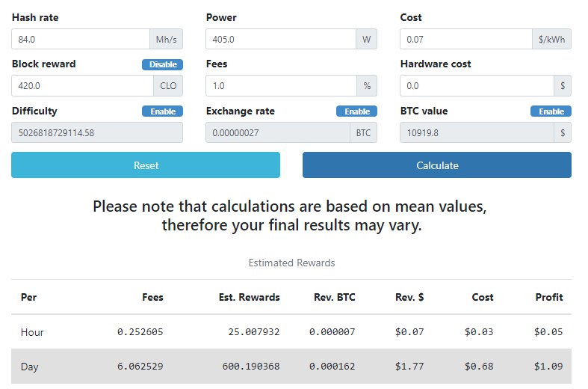Click the Fees column header in table
This screenshot has height=389, width=588.
(152, 297)
